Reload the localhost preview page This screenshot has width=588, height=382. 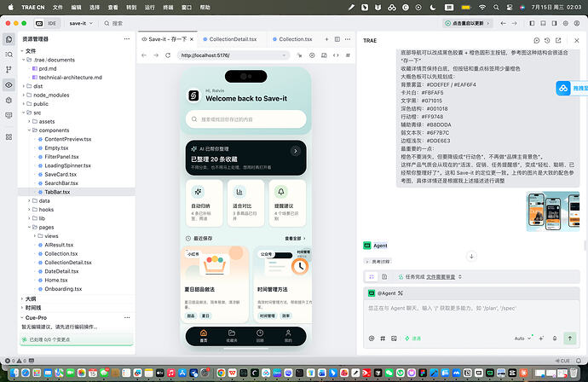(x=168, y=55)
